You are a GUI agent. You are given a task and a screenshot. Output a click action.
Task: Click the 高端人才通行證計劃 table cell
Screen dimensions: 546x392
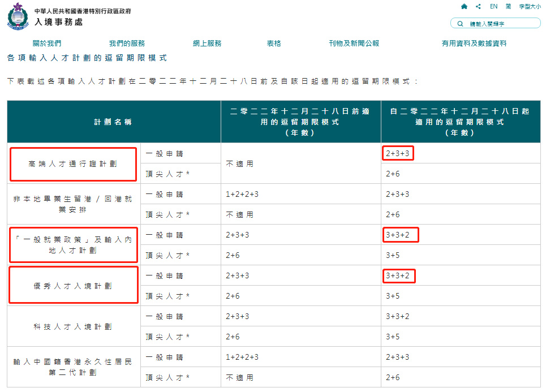(x=73, y=164)
